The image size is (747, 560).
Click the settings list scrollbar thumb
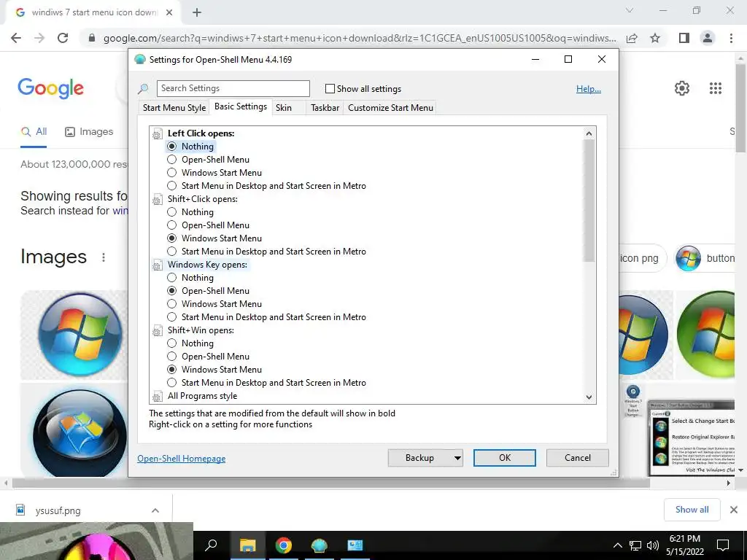tap(589, 200)
